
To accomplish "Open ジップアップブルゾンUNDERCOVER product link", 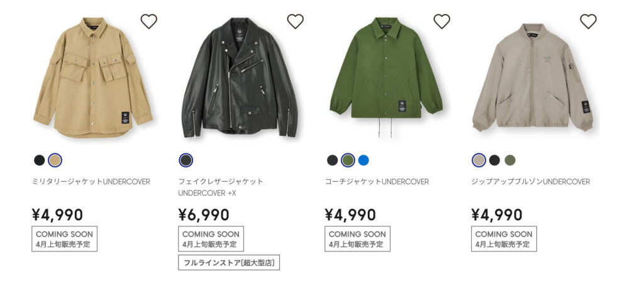I will coord(531,182).
